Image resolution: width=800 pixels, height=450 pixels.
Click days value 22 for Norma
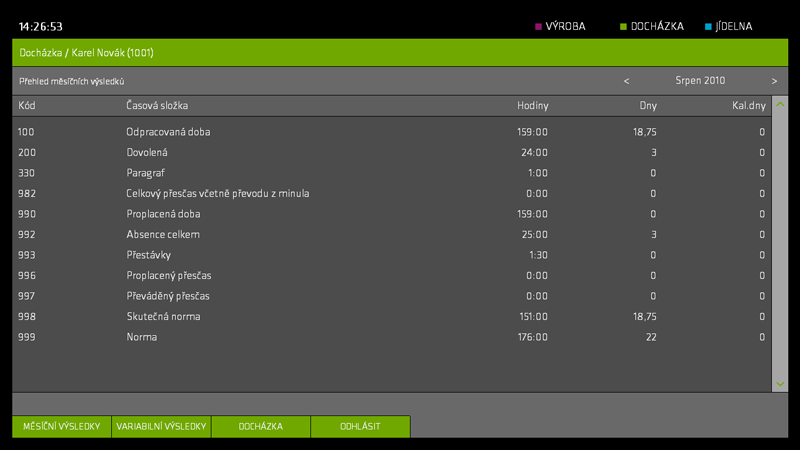click(x=651, y=337)
